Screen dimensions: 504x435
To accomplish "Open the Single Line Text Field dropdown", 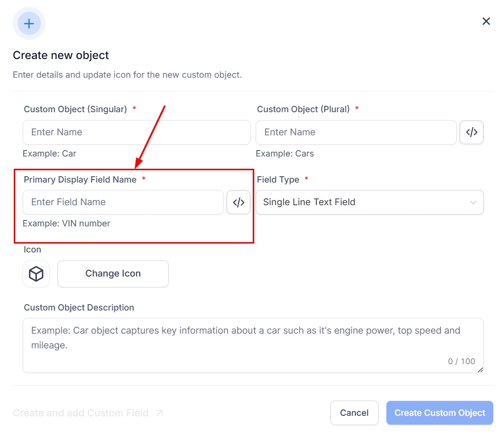I will click(x=364, y=202).
